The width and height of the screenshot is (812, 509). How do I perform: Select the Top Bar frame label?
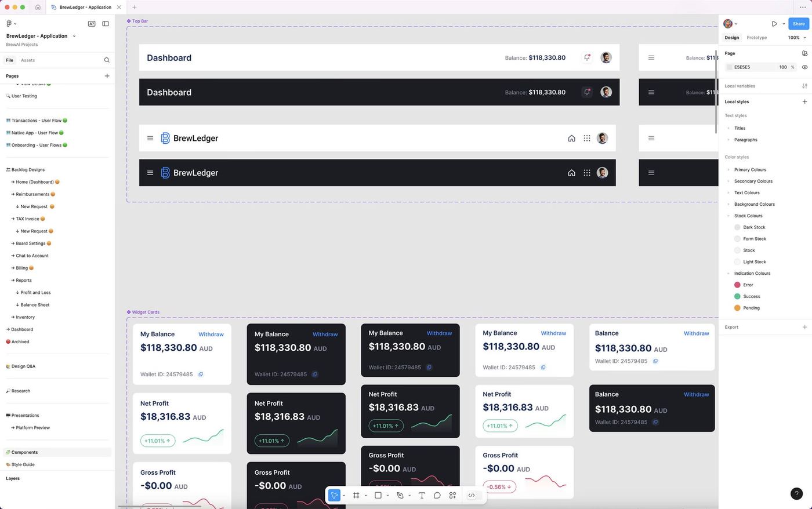(140, 21)
